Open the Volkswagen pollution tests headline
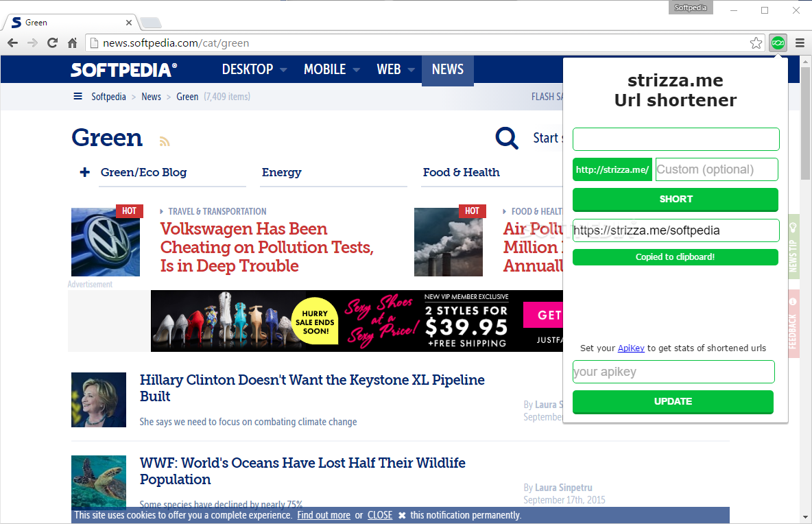Viewport: 812px width, 524px height. point(267,248)
